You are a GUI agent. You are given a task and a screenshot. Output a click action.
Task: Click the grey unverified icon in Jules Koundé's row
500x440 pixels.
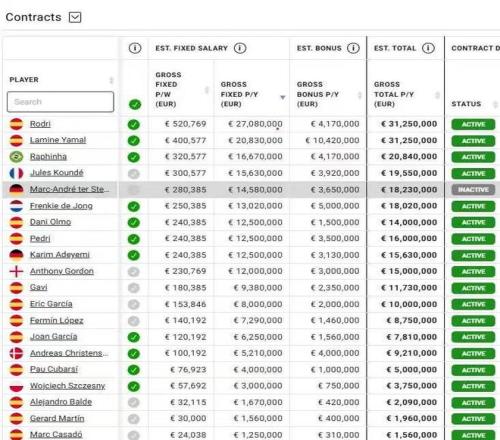tap(134, 174)
